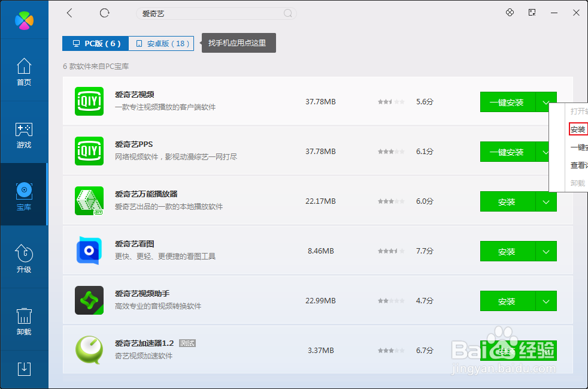The width and height of the screenshot is (588, 389).
Task: Click the 爱奇艺PPS app icon
Action: [89, 151]
